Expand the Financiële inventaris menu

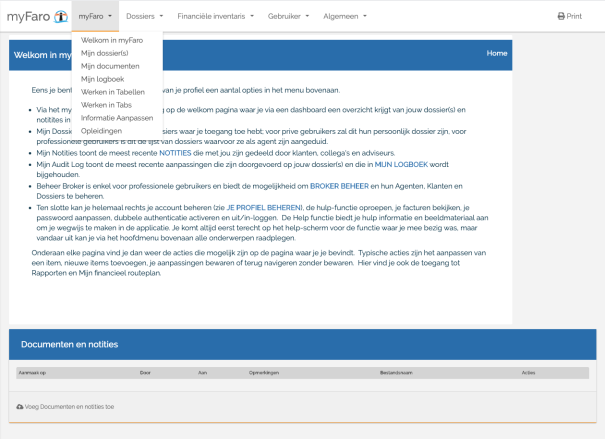coord(215,16)
